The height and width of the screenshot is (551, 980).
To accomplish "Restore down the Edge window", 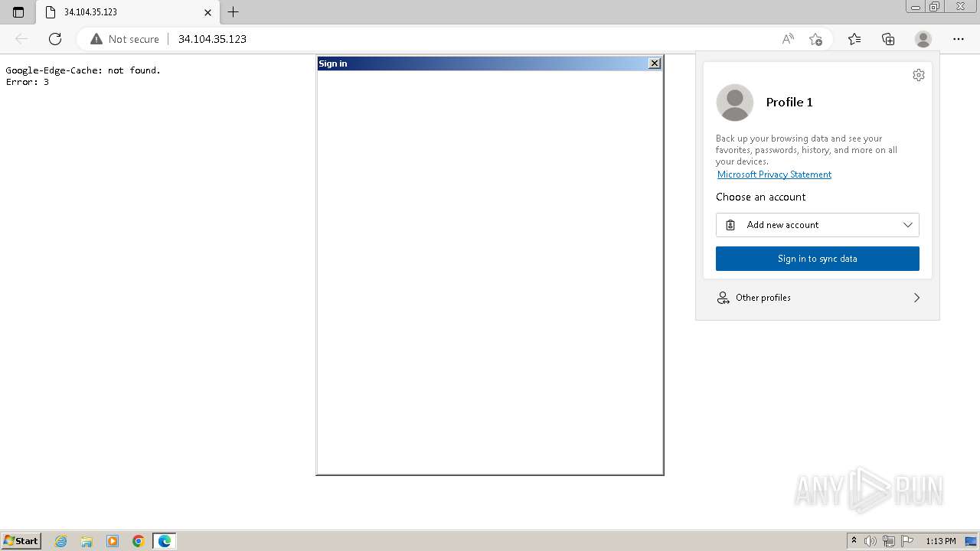I will point(935,7).
